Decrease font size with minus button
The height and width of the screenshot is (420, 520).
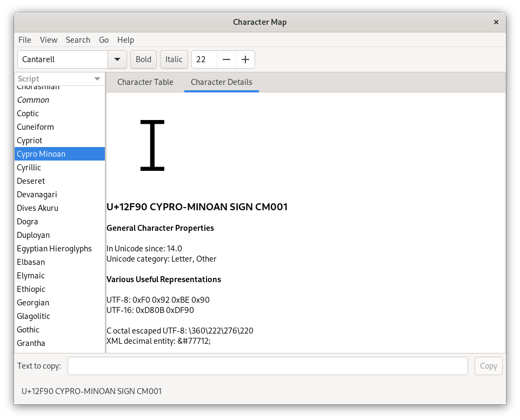tap(226, 59)
